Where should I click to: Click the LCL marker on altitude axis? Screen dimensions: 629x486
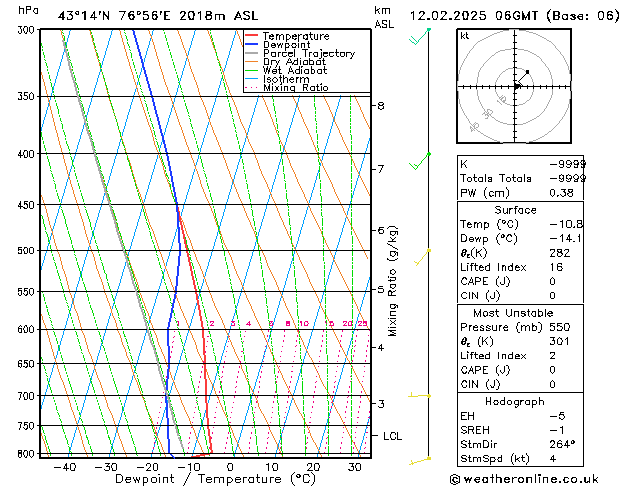point(392,436)
